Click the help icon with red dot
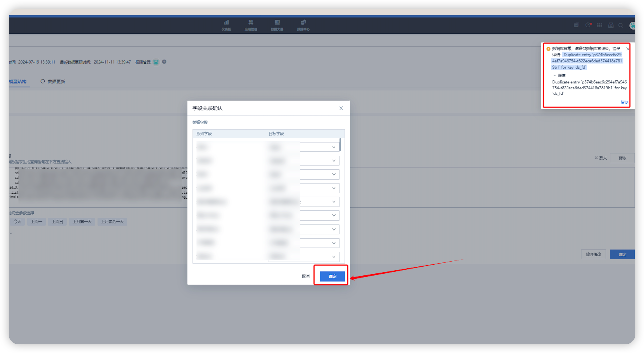 (588, 25)
